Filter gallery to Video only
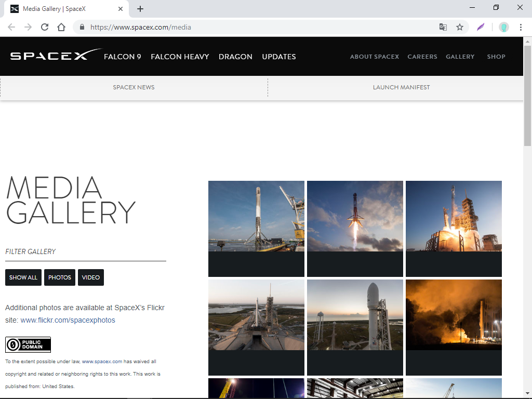 click(91, 277)
